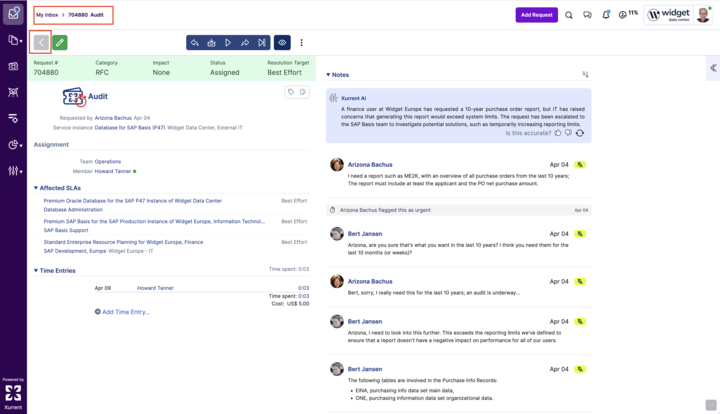Click the Audit request title
Image resolution: width=720 pixels, height=414 pixels.
(98, 96)
